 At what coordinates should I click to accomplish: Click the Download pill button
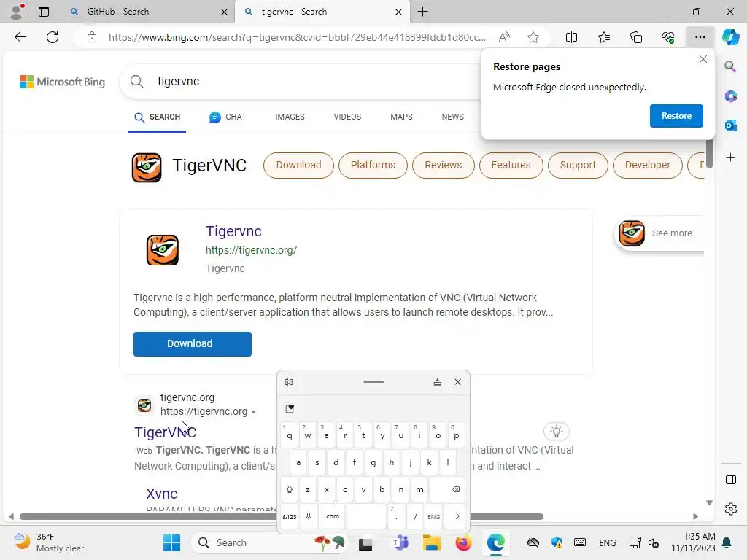[298, 166]
